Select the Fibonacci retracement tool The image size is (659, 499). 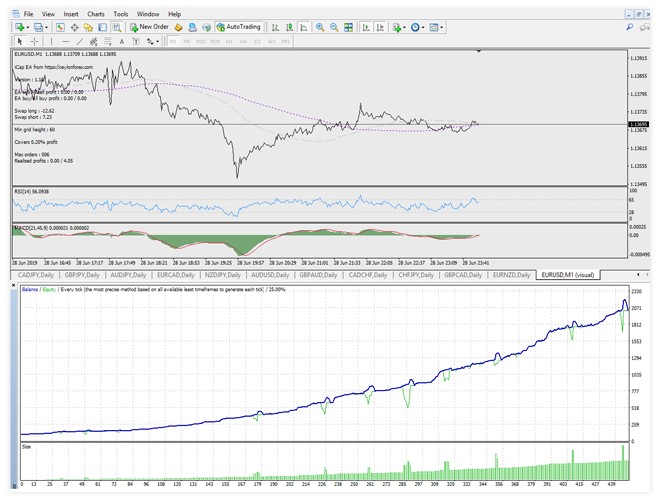pyautogui.click(x=108, y=41)
